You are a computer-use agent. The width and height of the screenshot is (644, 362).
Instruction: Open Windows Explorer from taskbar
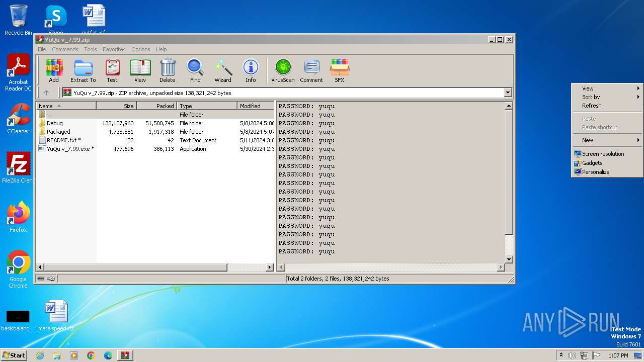[57, 355]
